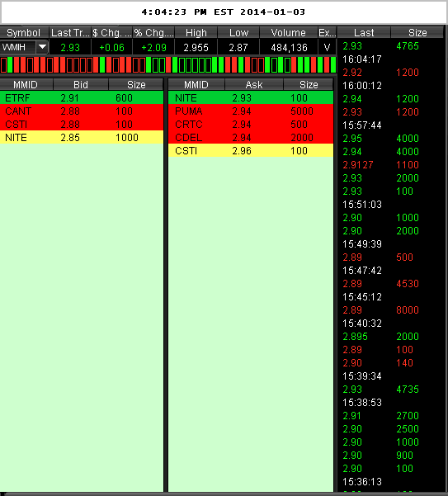This screenshot has width=448, height=496.
Task: Select the CANT bid row at 2.88
Action: pos(82,111)
